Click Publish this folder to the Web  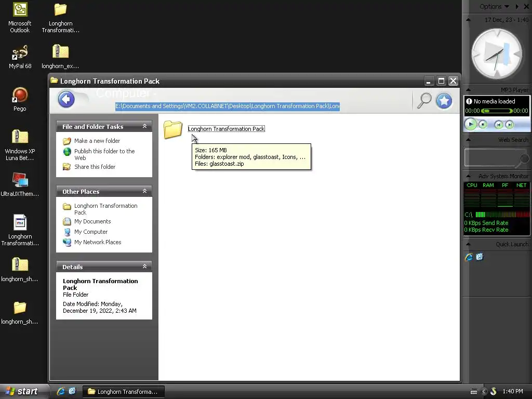pos(104,154)
